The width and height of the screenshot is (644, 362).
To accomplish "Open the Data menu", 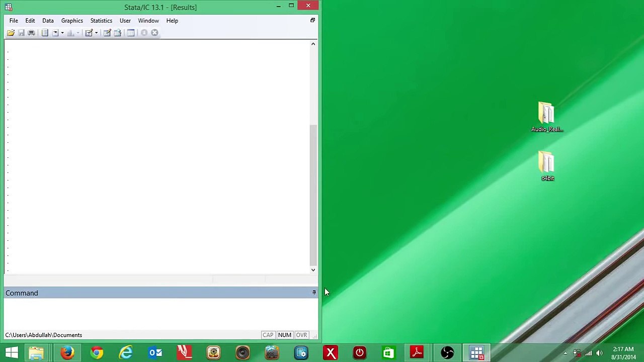I will pyautogui.click(x=48, y=21).
